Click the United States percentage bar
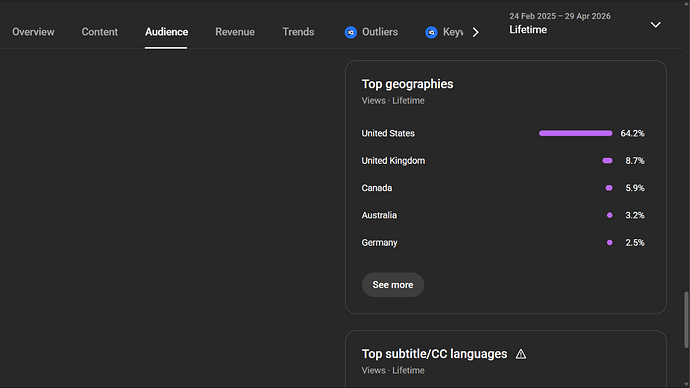The width and height of the screenshot is (690, 388). coord(576,133)
